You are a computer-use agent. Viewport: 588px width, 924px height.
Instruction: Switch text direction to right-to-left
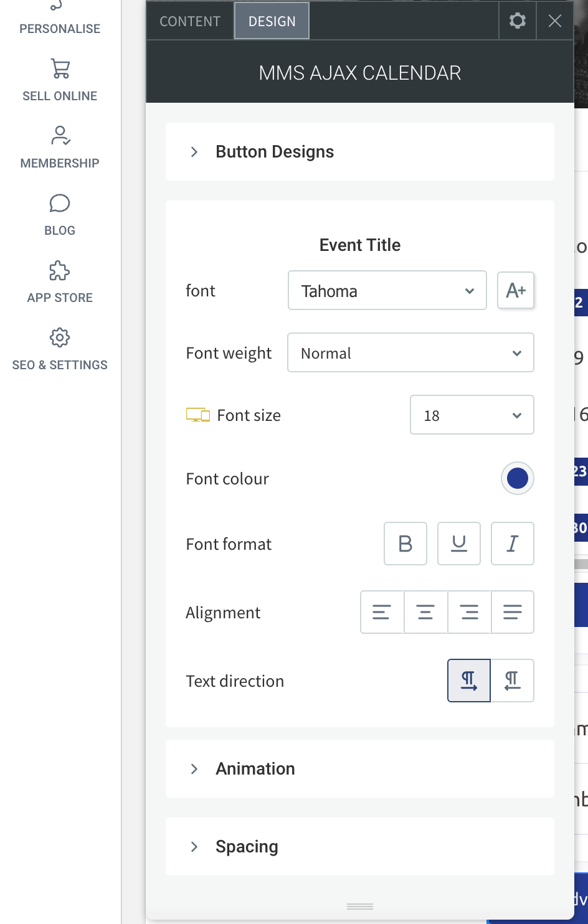pyautogui.click(x=512, y=681)
